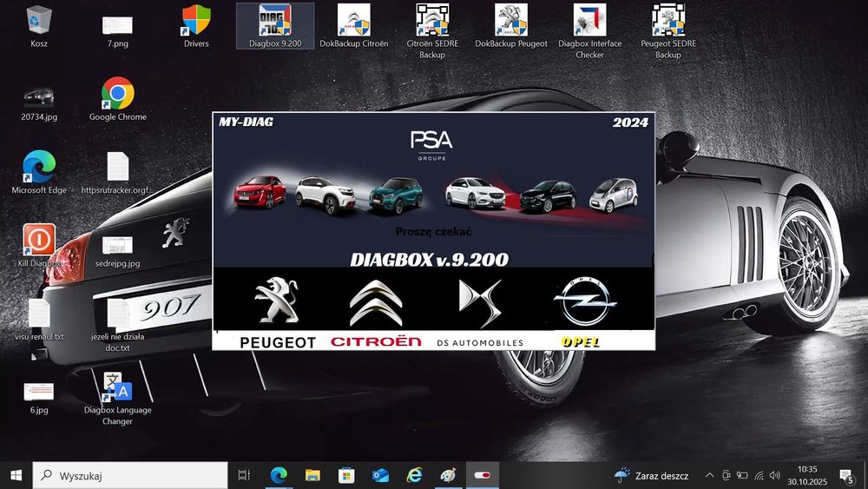Click the PSA Groupe logo
Screen dimensions: 868x489
coord(431,146)
